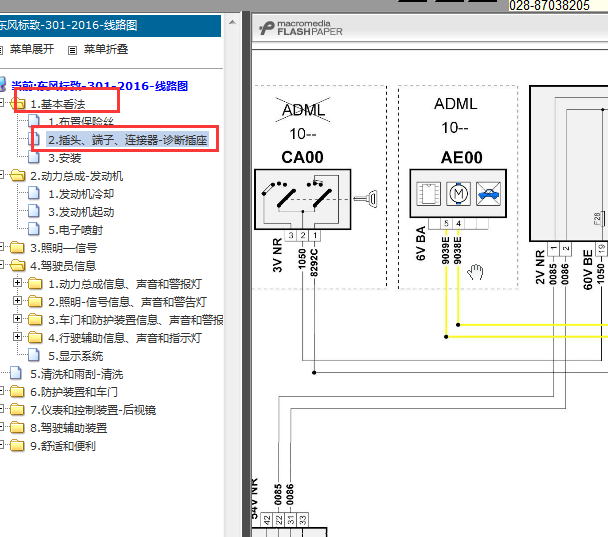Click folder icon of 3.车门和防护装置信息

click(35, 319)
